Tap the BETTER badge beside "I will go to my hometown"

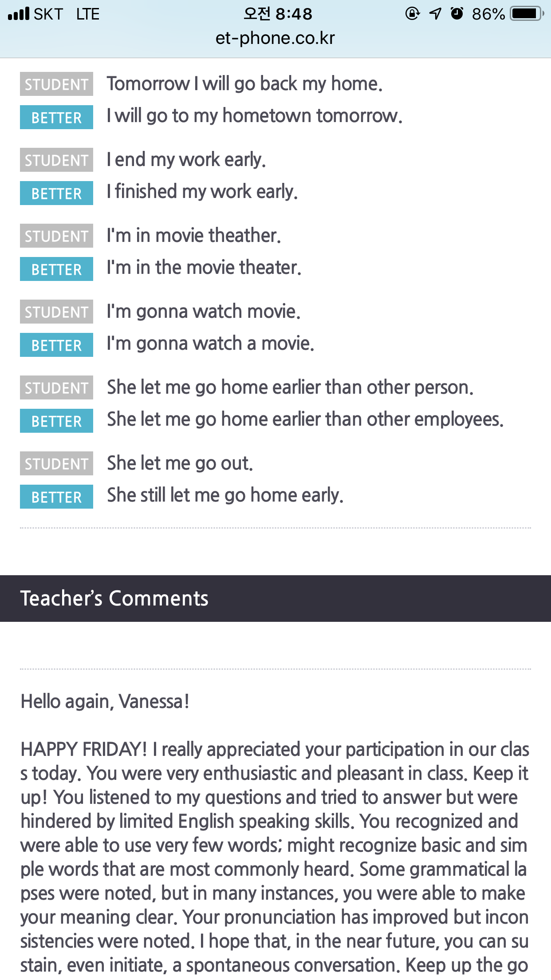pyautogui.click(x=56, y=118)
